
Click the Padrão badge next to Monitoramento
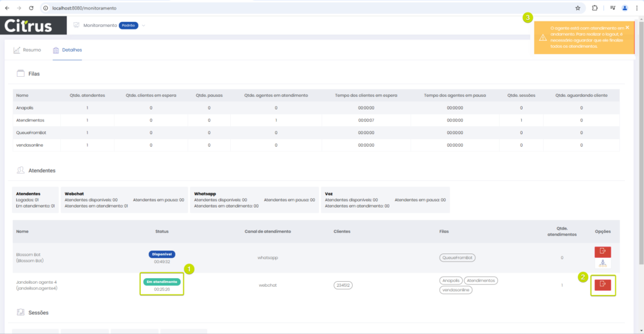click(128, 25)
